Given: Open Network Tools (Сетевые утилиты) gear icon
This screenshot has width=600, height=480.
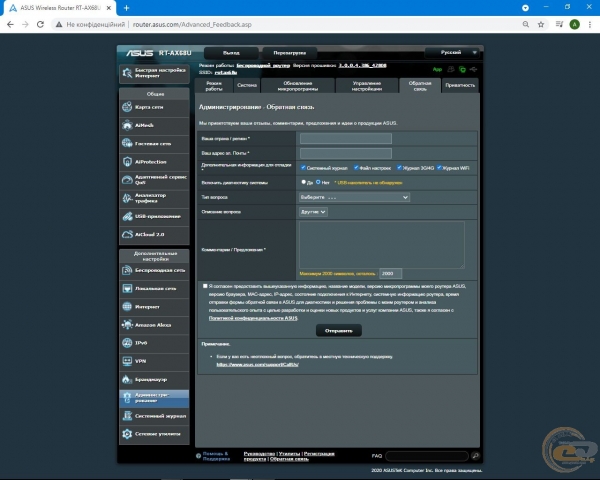Looking at the screenshot, I should 127,434.
